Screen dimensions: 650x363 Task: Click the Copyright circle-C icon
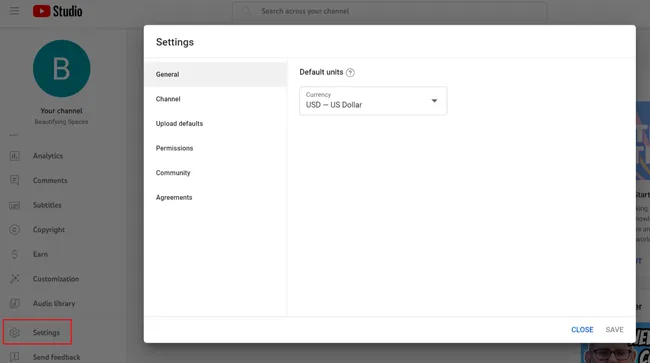click(x=15, y=230)
